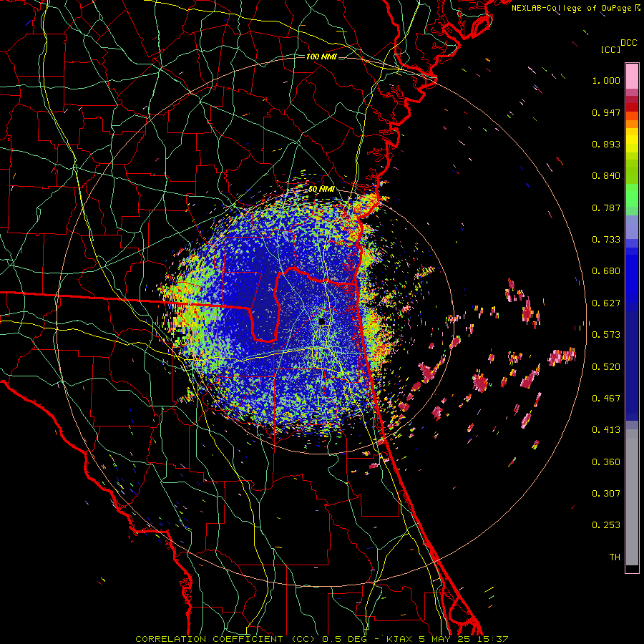The width and height of the screenshot is (644, 644).
Task: Click the CORRELATION COEFFICIENT (CC) caption text
Action: point(224,639)
